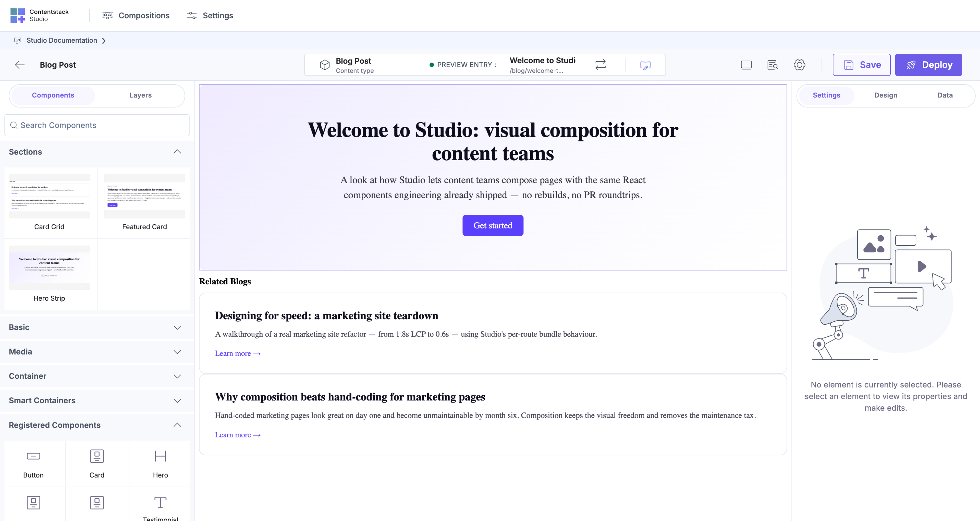Collapse the Sections group
Screen dimensions: 980x521
click(x=177, y=152)
